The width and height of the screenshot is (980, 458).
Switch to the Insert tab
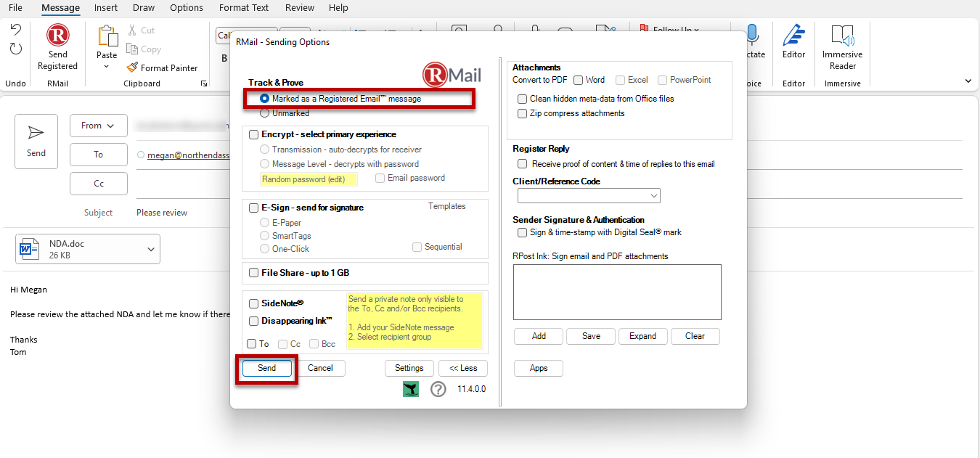pyautogui.click(x=106, y=8)
